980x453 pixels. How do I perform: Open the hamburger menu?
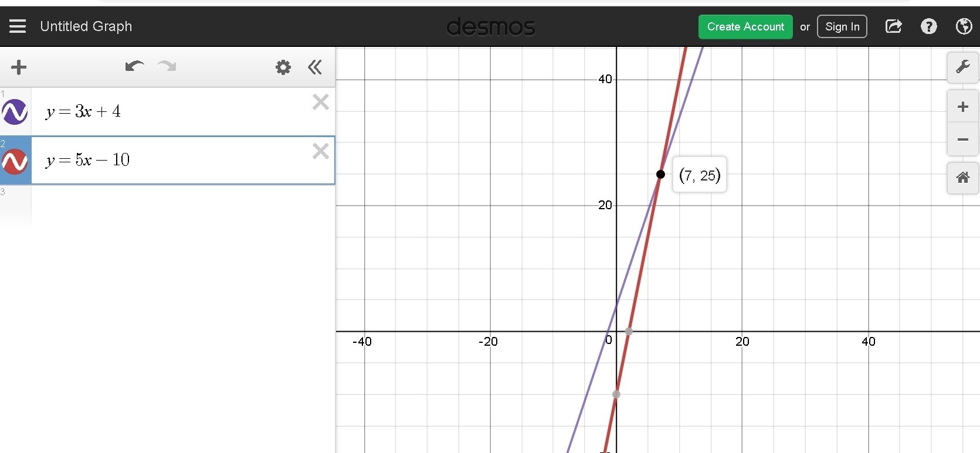18,26
